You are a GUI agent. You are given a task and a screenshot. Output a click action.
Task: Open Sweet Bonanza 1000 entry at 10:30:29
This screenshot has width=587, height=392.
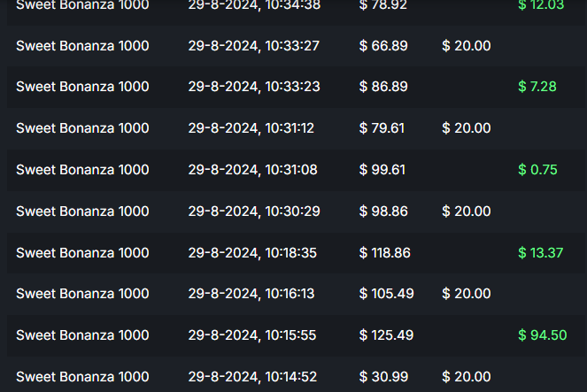pos(82,211)
